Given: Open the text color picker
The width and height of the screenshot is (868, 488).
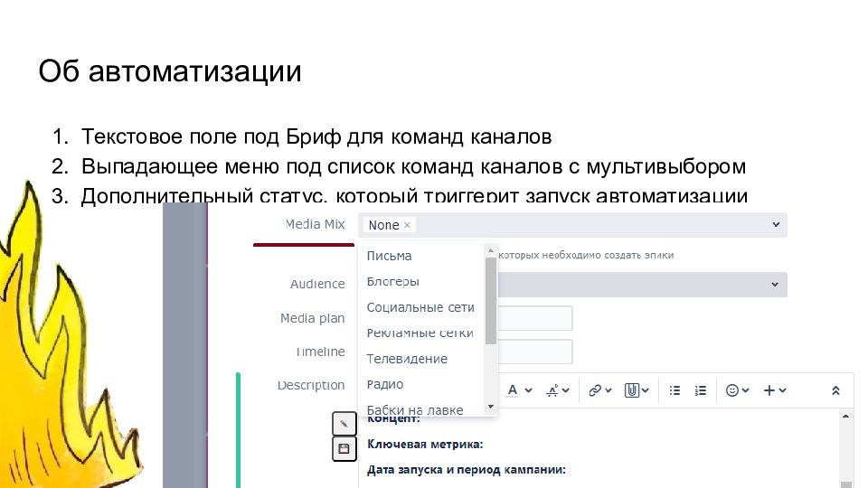Looking at the screenshot, I should point(518,390).
